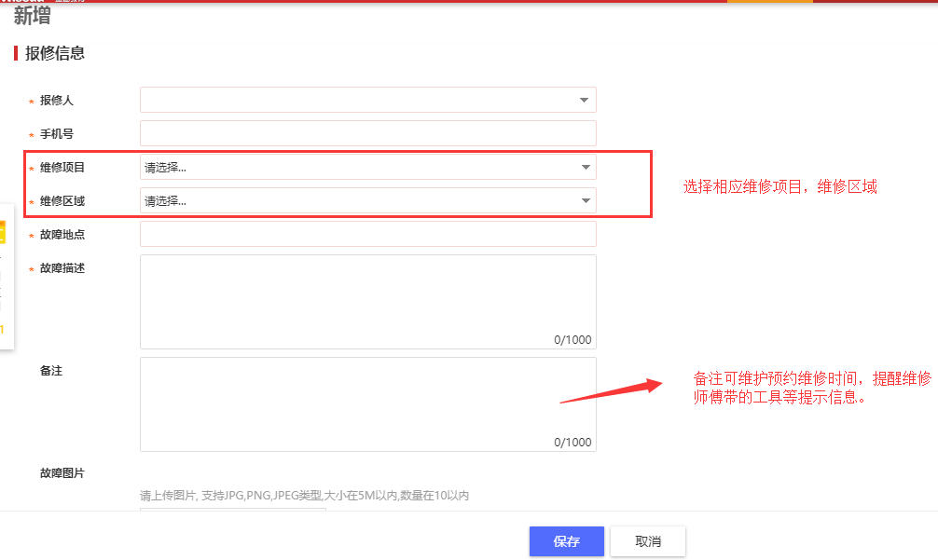Click the 保存 button

click(x=567, y=541)
